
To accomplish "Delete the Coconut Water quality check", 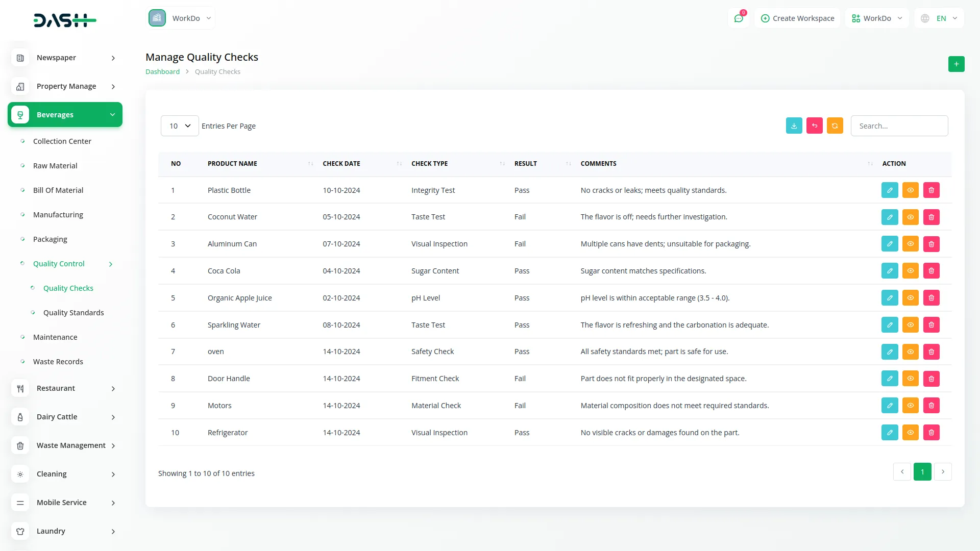I will pyautogui.click(x=931, y=217).
